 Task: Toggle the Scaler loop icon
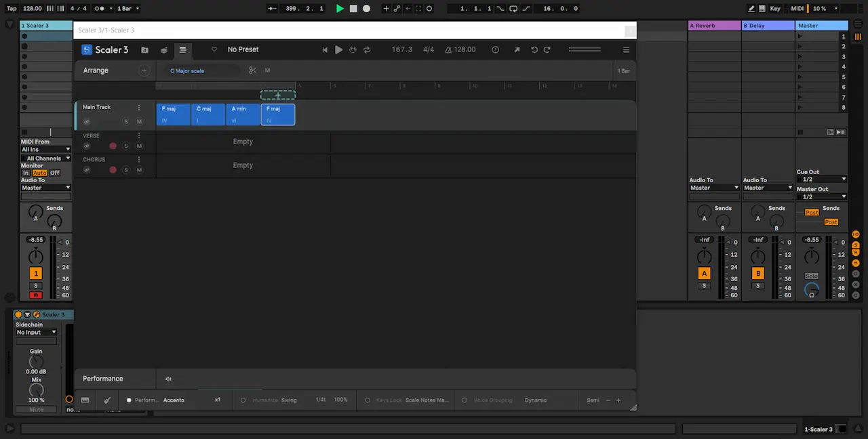pyautogui.click(x=367, y=49)
